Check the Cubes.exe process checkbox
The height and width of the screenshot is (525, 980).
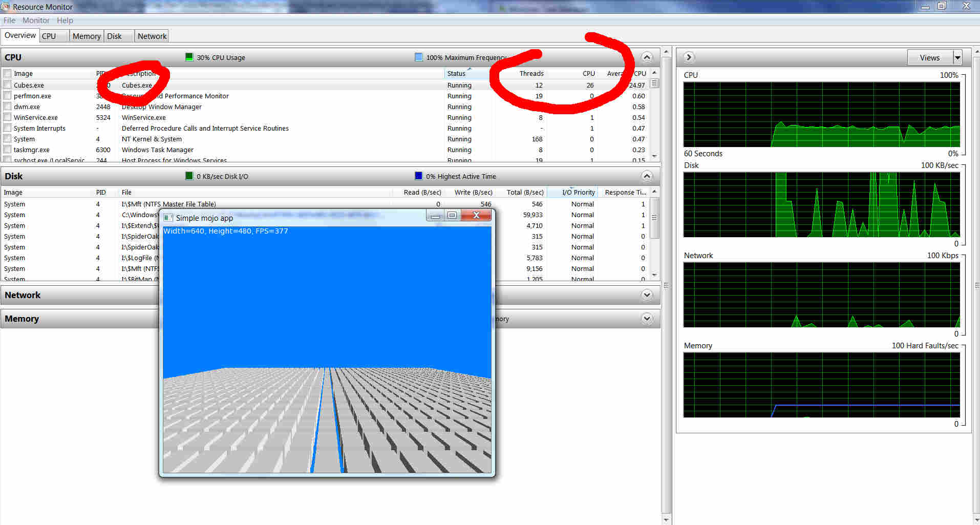point(7,85)
